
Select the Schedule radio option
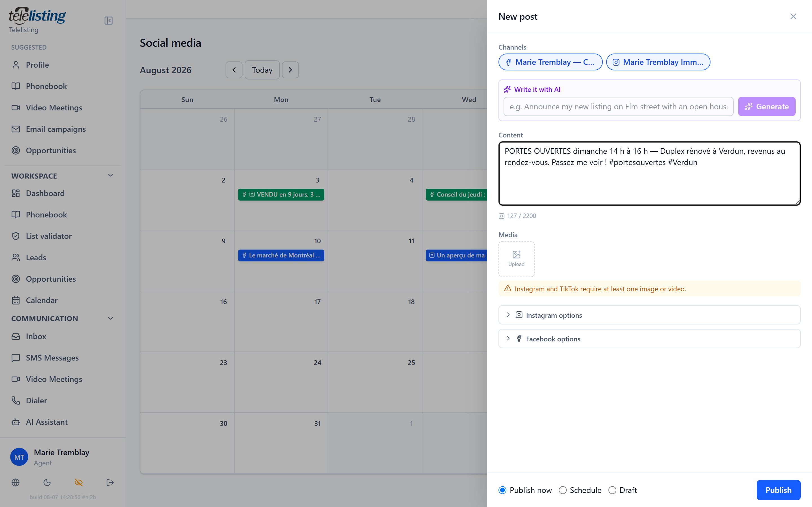pos(563,490)
